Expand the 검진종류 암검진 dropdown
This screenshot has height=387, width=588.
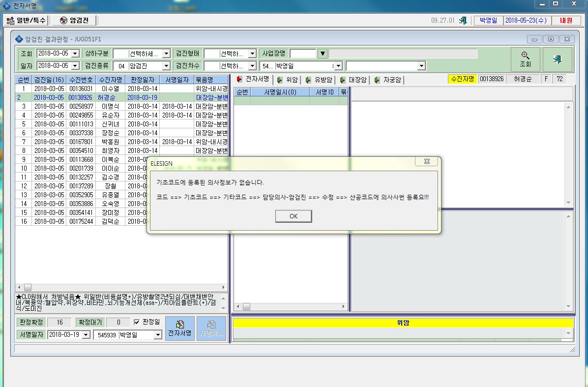(x=166, y=66)
